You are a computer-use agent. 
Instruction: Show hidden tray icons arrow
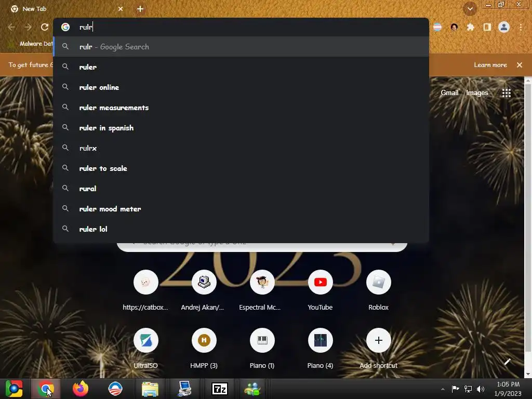click(443, 389)
